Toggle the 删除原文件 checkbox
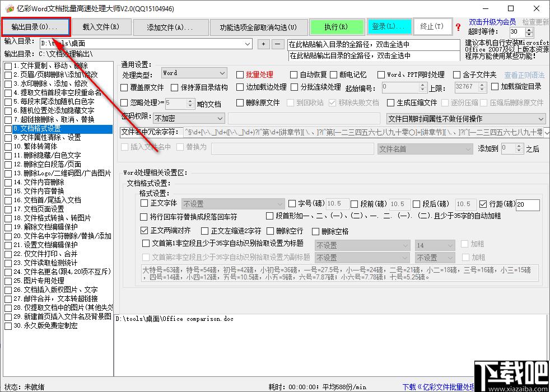Screen dimensions: 550x392 coord(240,102)
